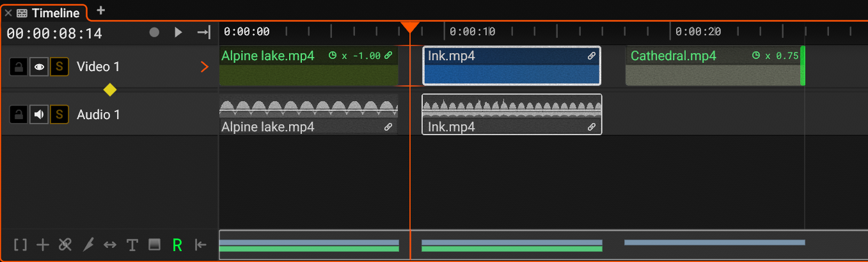Image resolution: width=868 pixels, height=262 pixels.
Task: Select the Alpine lake.mp4 video clip
Action: click(x=308, y=66)
